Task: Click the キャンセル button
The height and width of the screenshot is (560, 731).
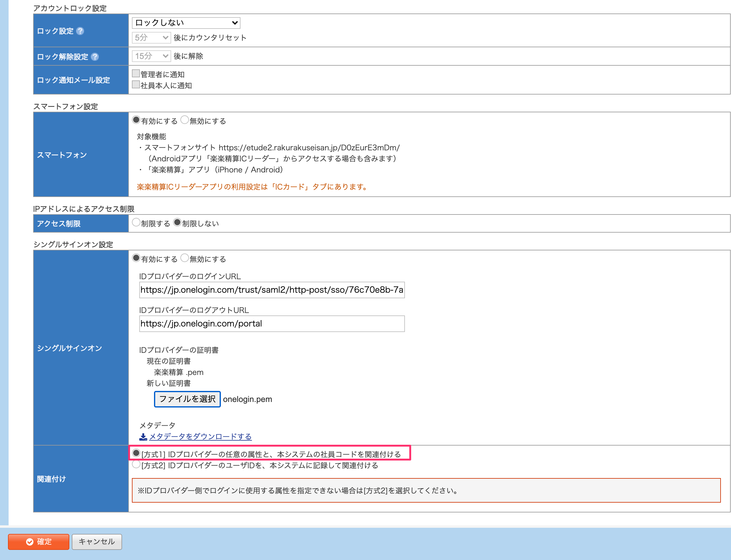Action: click(x=97, y=542)
